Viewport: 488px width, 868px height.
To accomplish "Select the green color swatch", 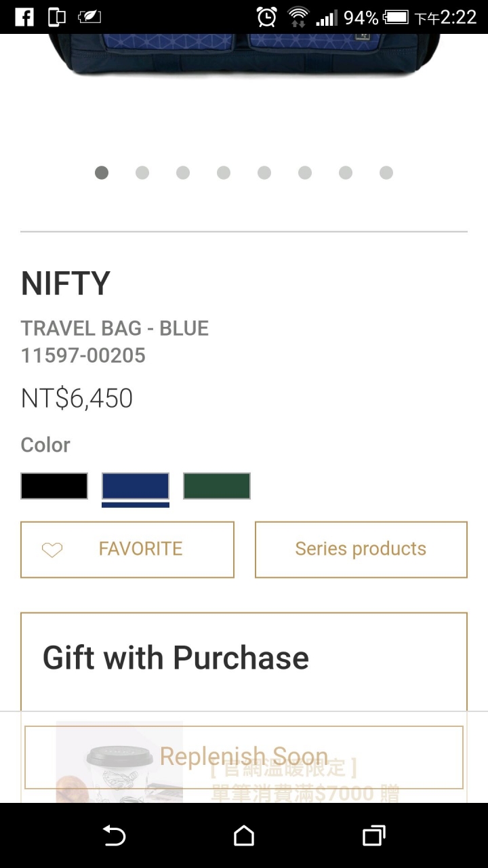I will click(217, 486).
